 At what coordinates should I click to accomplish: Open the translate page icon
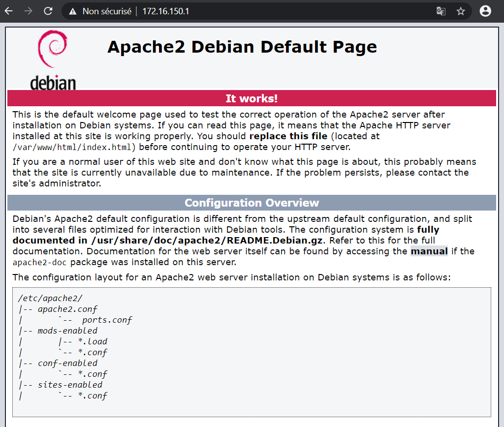(x=441, y=11)
